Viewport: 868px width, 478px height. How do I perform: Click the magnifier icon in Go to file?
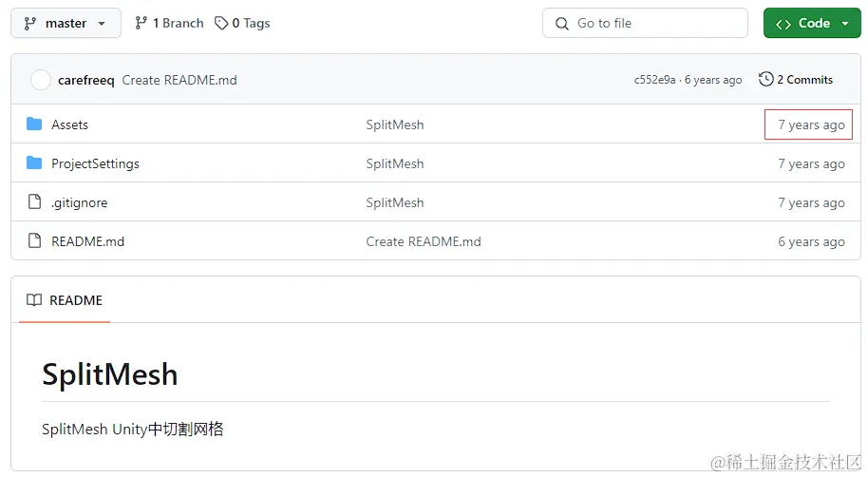[x=562, y=23]
